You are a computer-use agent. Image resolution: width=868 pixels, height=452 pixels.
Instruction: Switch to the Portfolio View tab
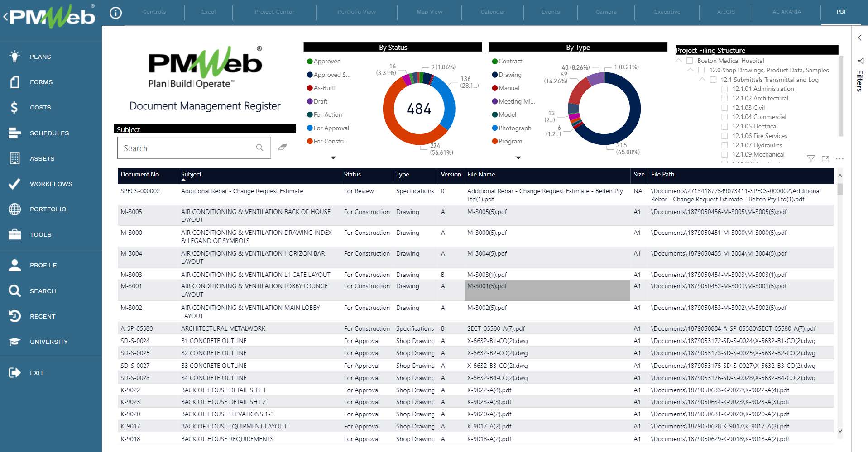pyautogui.click(x=357, y=12)
